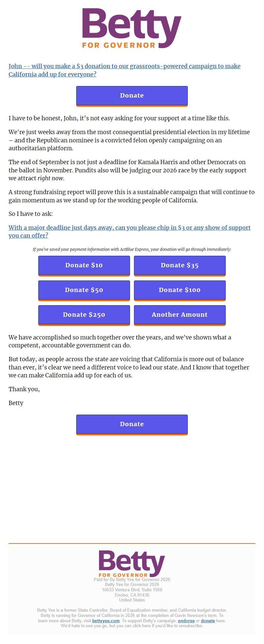This screenshot has height=644, width=264.
Task: Select the Donate $10 option
Action: [84, 265]
